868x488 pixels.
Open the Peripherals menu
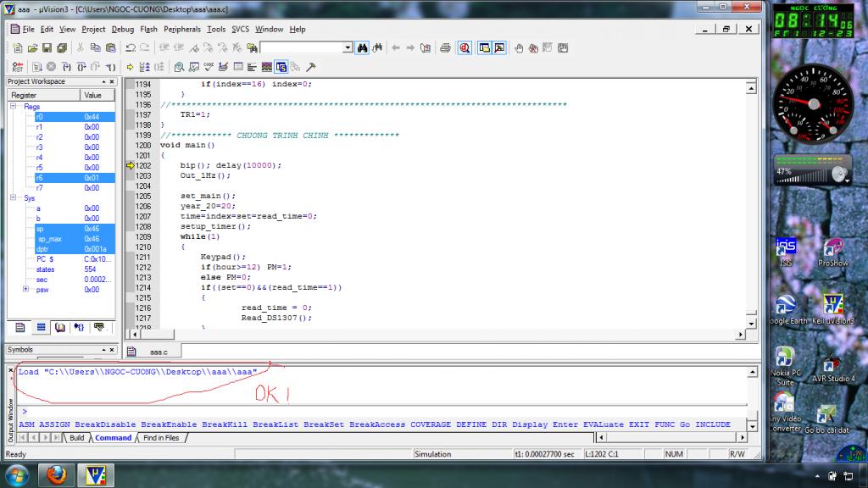[x=182, y=29]
